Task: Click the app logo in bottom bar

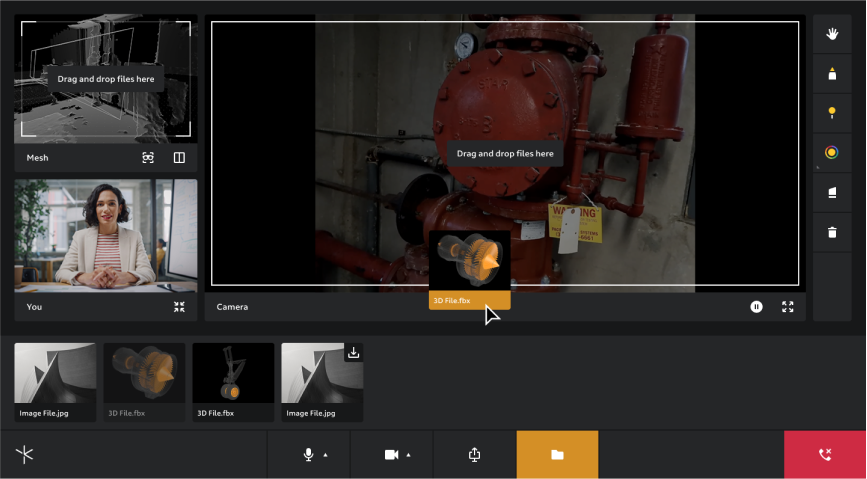Action: [25, 455]
